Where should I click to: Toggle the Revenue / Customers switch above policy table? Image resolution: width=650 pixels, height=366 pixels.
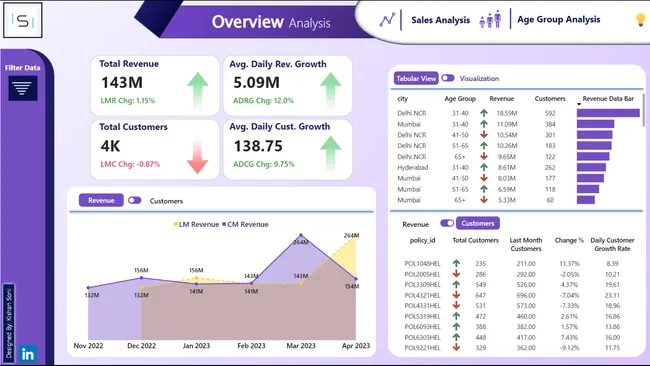coord(447,223)
